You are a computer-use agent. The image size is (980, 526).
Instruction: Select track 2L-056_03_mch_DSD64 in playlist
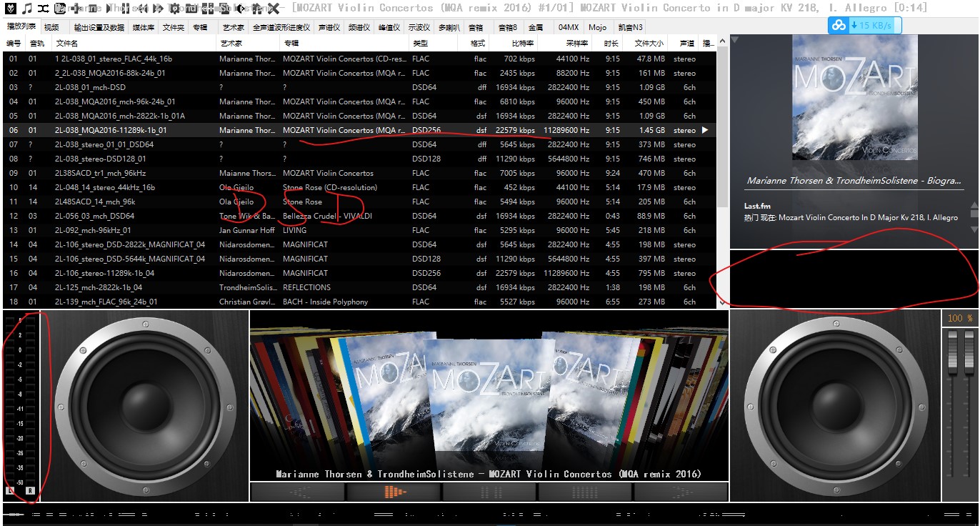[94, 216]
